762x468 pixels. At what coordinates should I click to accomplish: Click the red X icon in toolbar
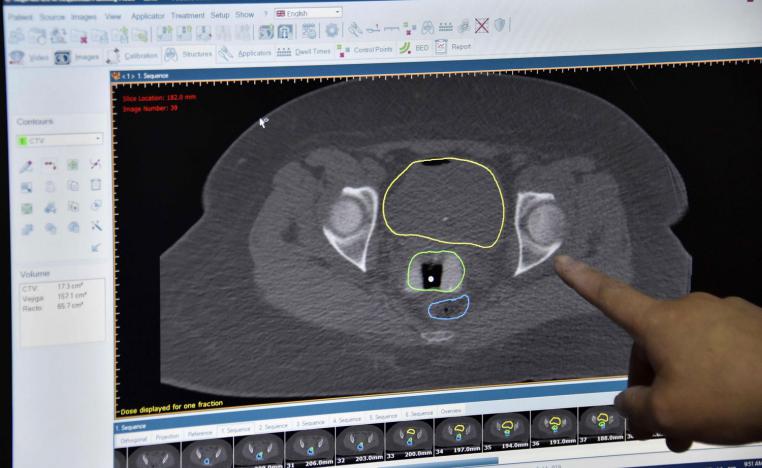481,26
